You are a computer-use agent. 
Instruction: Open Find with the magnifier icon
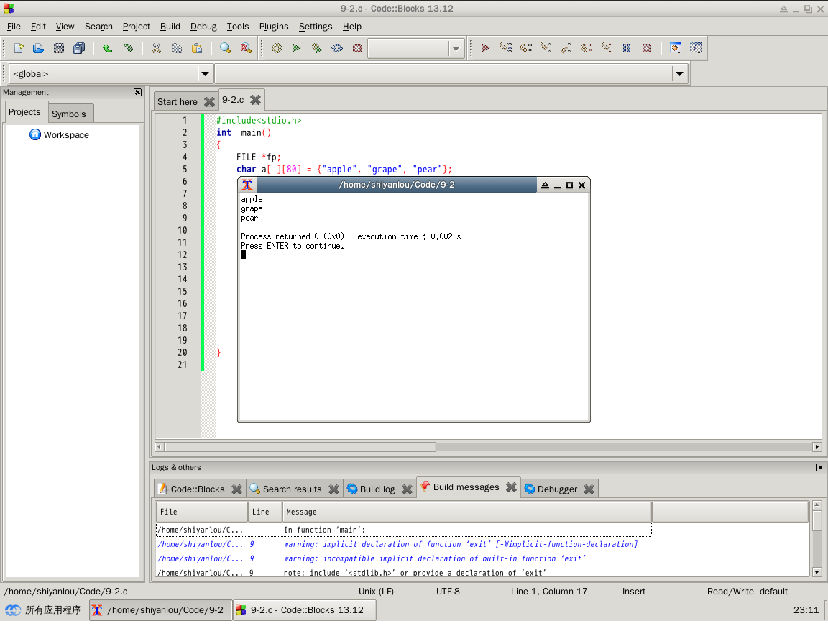click(226, 48)
